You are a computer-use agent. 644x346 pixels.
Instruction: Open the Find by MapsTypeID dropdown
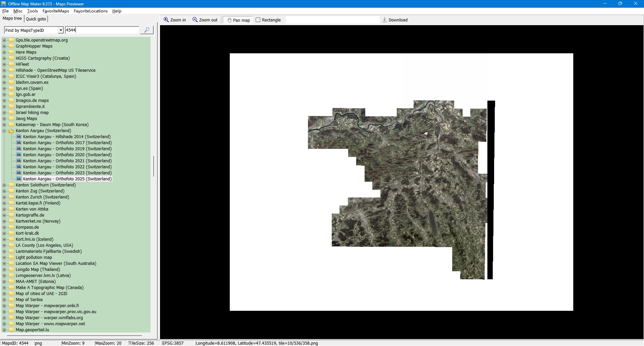tap(61, 30)
